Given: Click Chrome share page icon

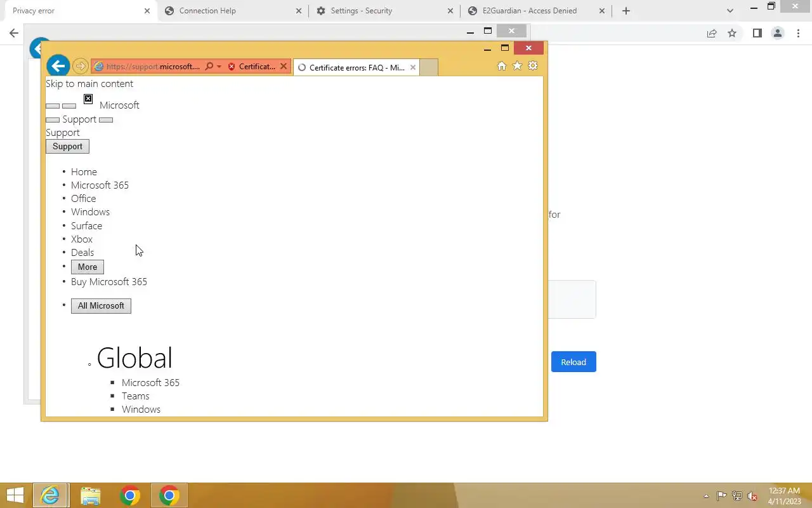Looking at the screenshot, I should pos(712,34).
